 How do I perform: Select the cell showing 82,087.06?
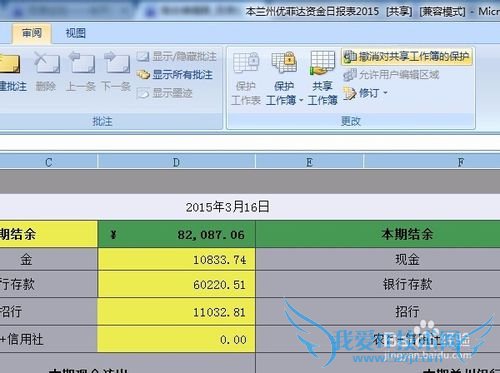click(176, 234)
